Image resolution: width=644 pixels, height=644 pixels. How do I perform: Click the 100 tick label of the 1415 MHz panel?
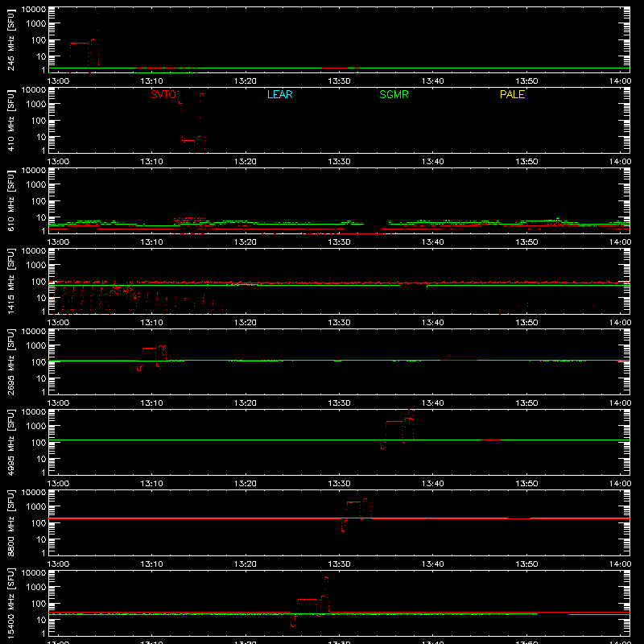[39, 282]
